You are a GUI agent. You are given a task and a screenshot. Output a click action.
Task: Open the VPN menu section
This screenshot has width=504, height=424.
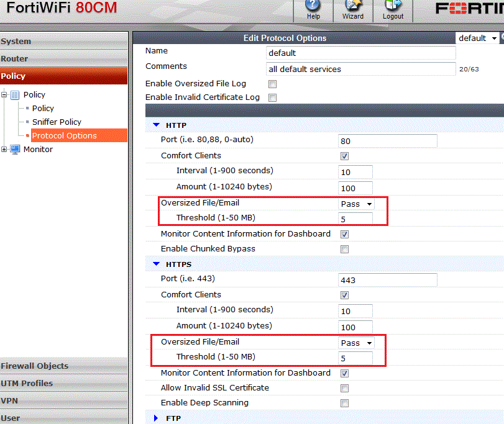click(x=63, y=400)
